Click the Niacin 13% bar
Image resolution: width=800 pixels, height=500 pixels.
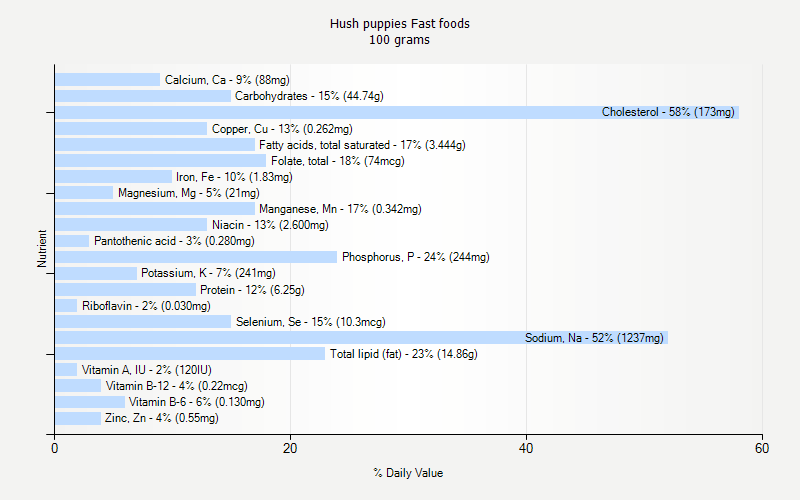click(x=131, y=225)
